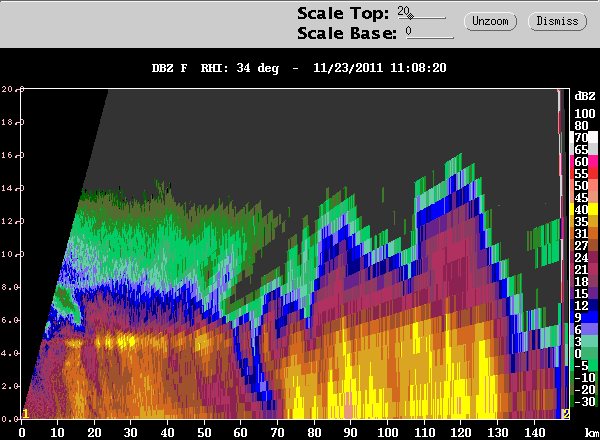600x440 pixels.
Task: Click the km unit label on range axis
Action: (592, 433)
